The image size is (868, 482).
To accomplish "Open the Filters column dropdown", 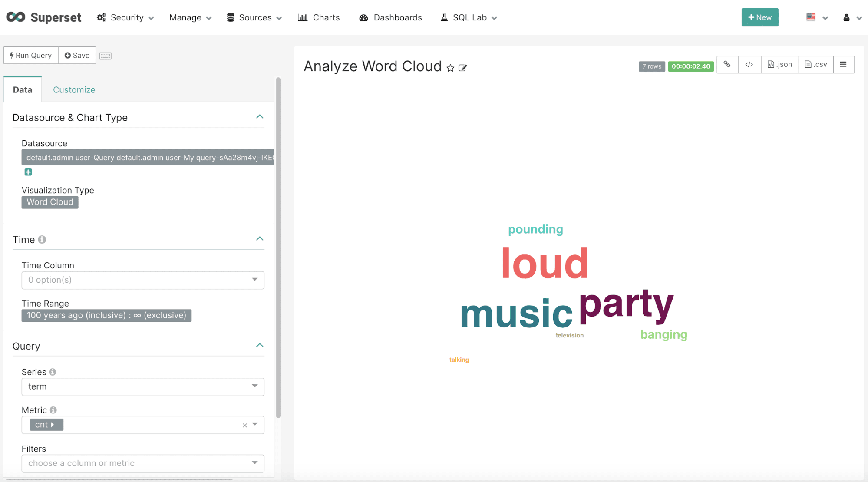I will pos(143,463).
